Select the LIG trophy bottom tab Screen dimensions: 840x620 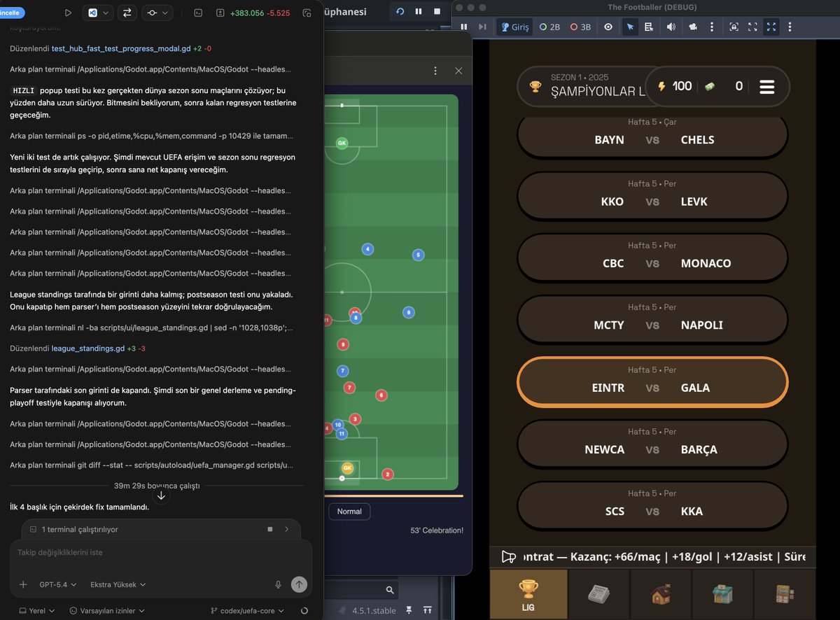pyautogui.click(x=528, y=594)
